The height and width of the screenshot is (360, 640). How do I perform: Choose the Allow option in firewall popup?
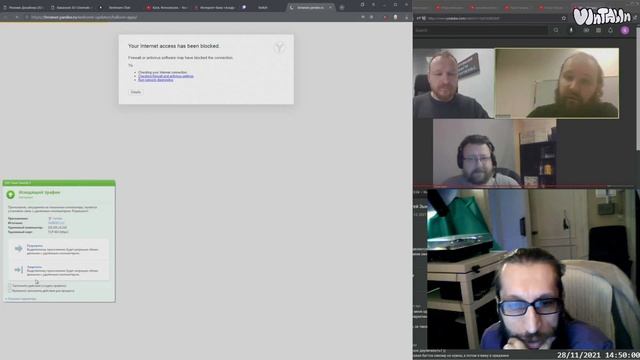(59, 249)
